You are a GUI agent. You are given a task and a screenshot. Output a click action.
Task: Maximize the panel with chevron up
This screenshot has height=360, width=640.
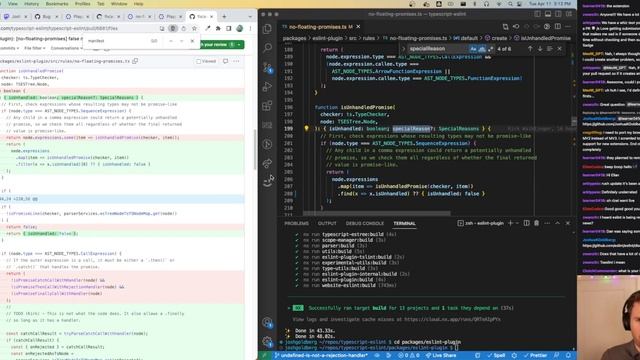click(557, 223)
